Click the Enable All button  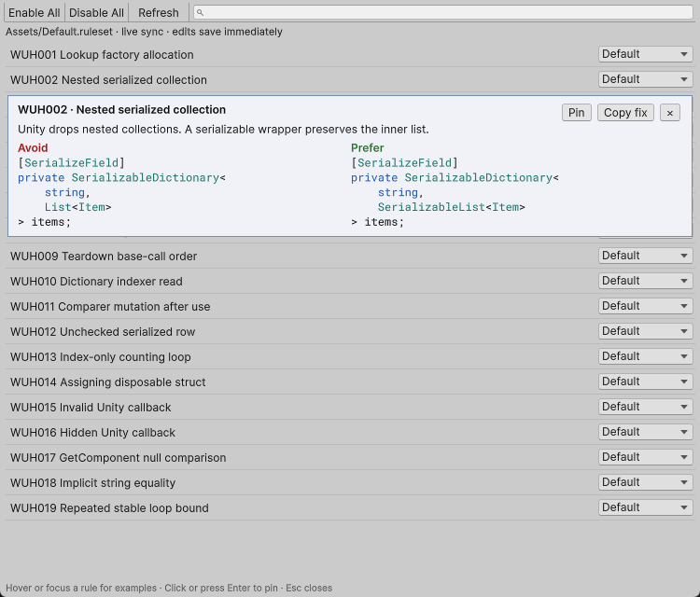point(35,12)
